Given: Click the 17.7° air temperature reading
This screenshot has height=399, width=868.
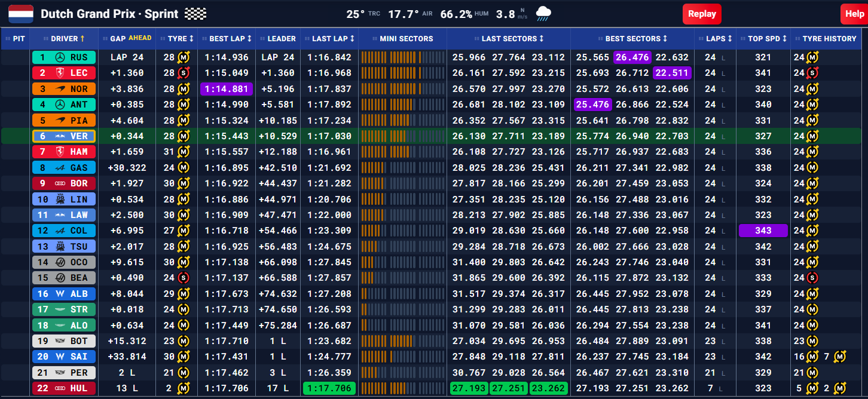Looking at the screenshot, I should tap(403, 14).
